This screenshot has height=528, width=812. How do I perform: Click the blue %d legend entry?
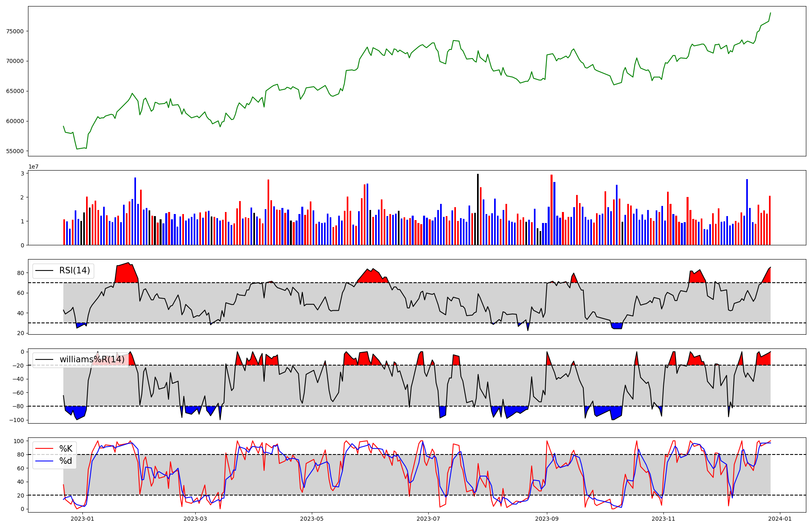65,461
